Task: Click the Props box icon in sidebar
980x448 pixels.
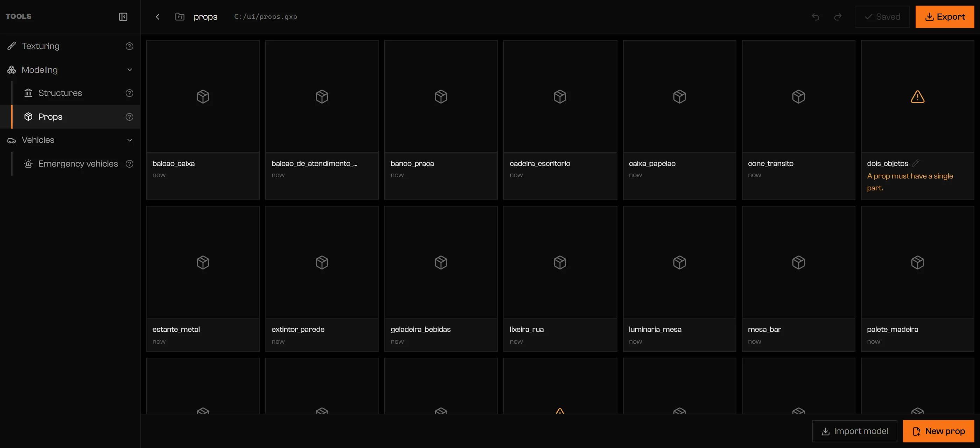Action: 28,117
